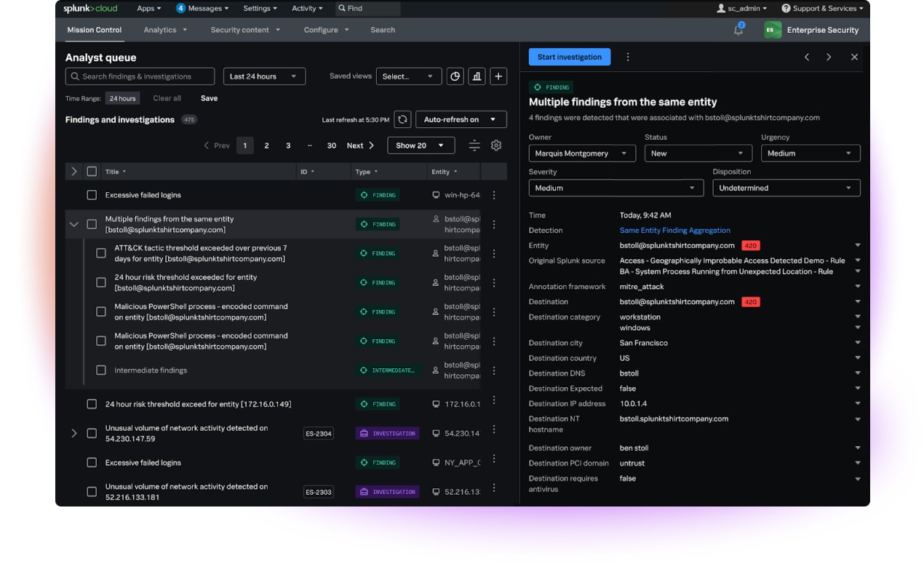Select all findings via the header checkbox
This screenshot has height=588, width=924.
click(x=92, y=171)
